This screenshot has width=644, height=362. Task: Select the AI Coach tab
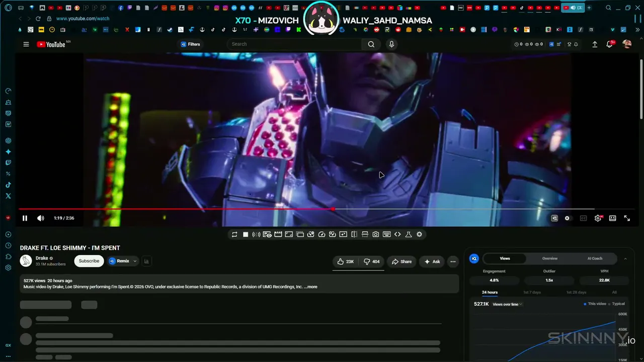click(595, 258)
